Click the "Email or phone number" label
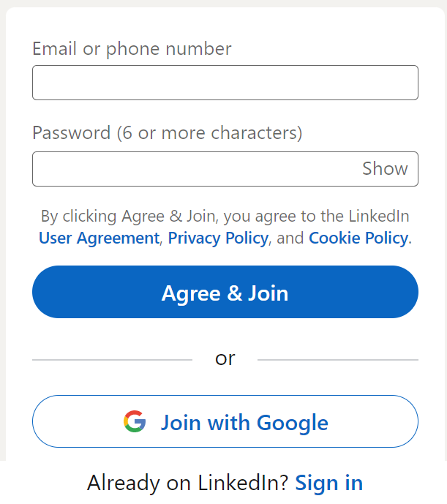Viewport: 447px width, 504px height. pyautogui.click(x=132, y=49)
